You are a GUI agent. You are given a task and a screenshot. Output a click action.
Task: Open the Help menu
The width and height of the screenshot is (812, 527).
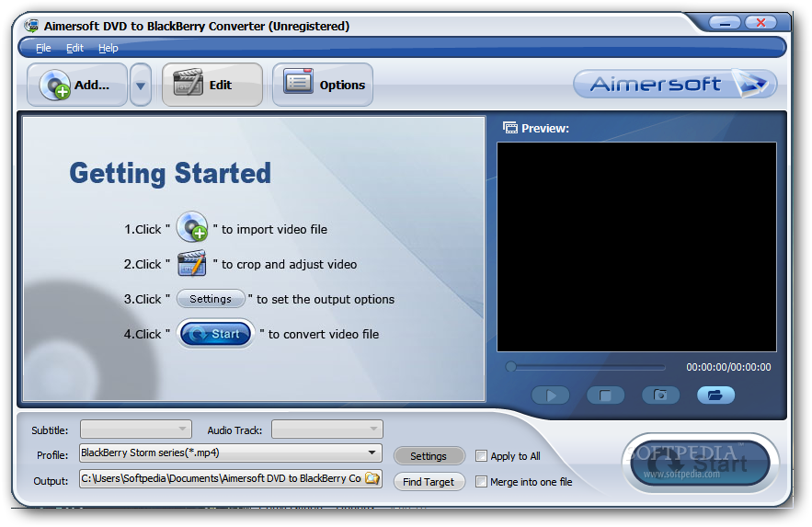pos(109,48)
